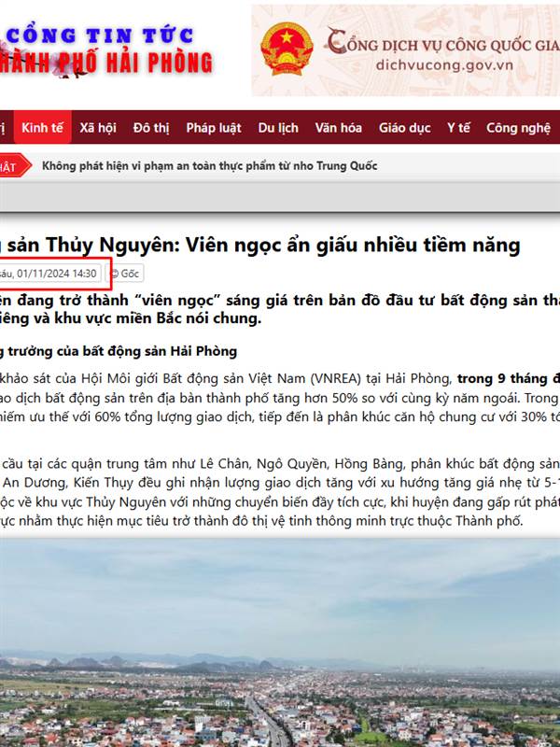Open the Y tế section

(458, 128)
